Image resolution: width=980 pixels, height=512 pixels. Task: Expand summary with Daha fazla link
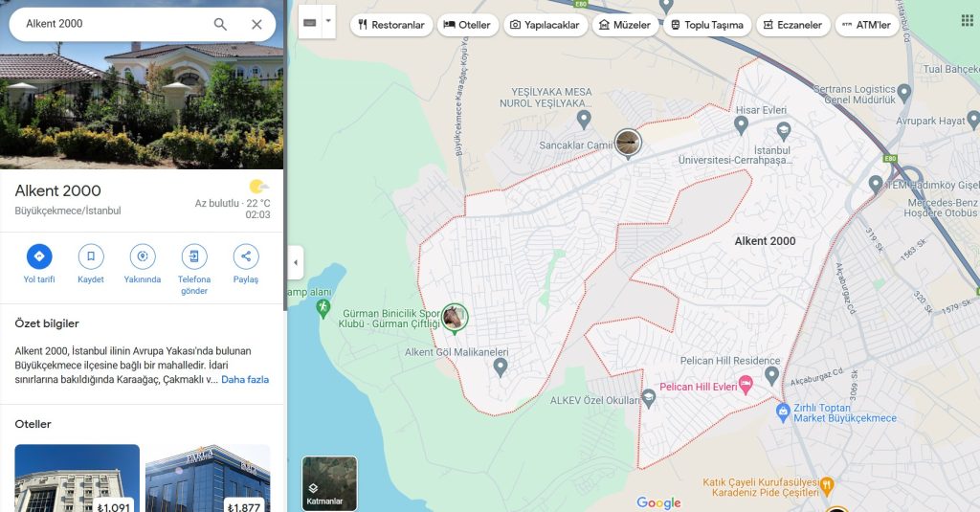tap(245, 380)
